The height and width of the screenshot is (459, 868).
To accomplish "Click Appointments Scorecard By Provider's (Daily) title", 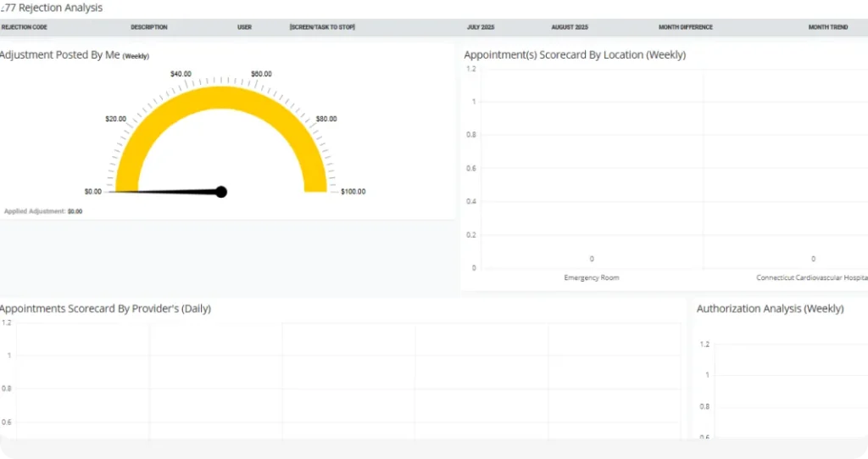I will pyautogui.click(x=105, y=309).
